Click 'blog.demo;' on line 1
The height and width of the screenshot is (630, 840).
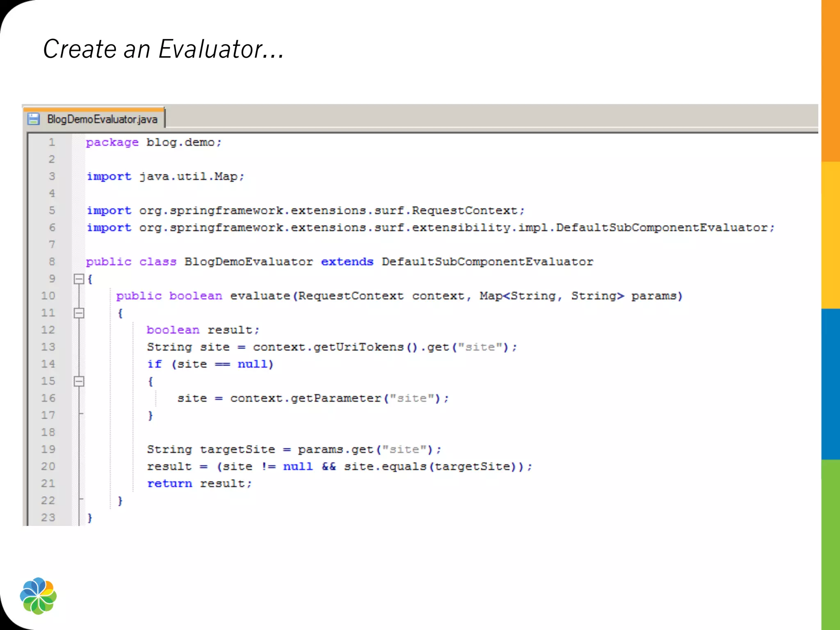tap(184, 143)
